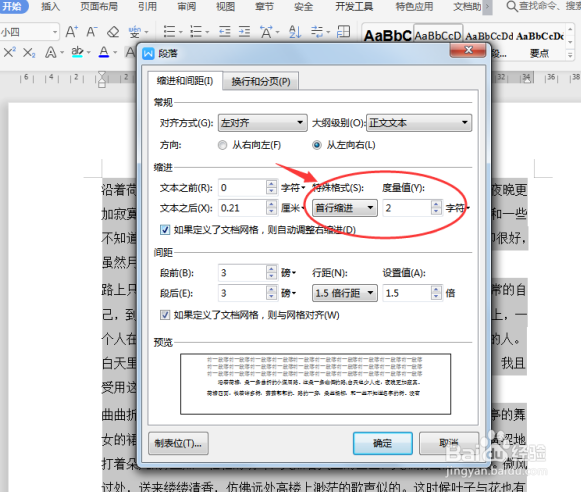Click the text highlight color icon

[x=77, y=52]
